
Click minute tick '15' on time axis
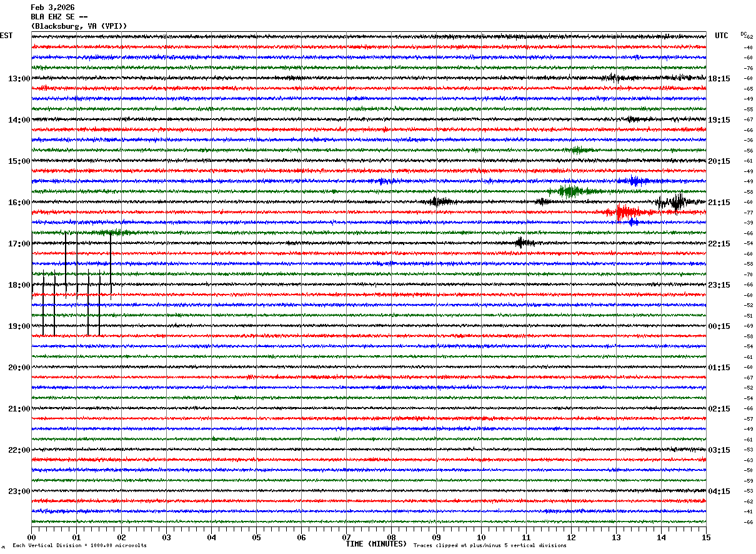pyautogui.click(x=706, y=537)
